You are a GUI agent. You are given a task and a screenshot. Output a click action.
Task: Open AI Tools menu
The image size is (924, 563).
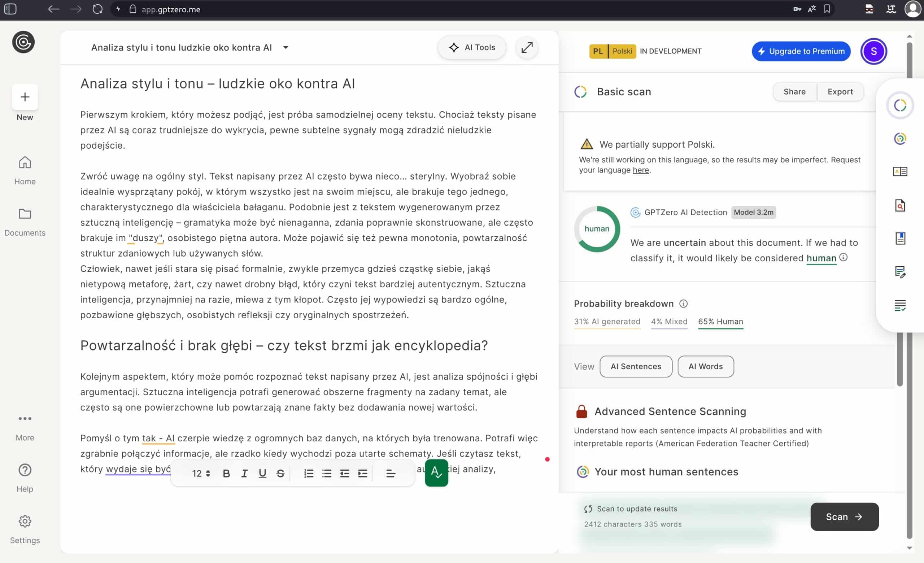point(472,48)
